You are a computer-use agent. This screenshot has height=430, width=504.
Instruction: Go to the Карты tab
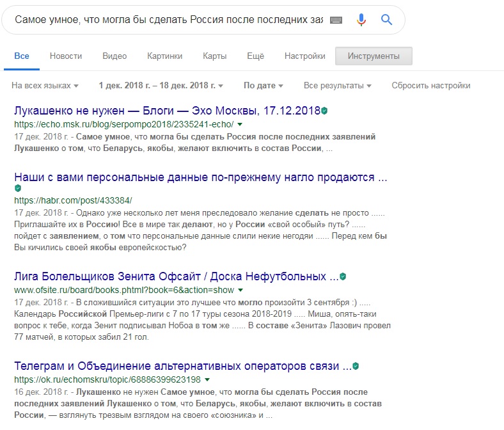coord(215,56)
